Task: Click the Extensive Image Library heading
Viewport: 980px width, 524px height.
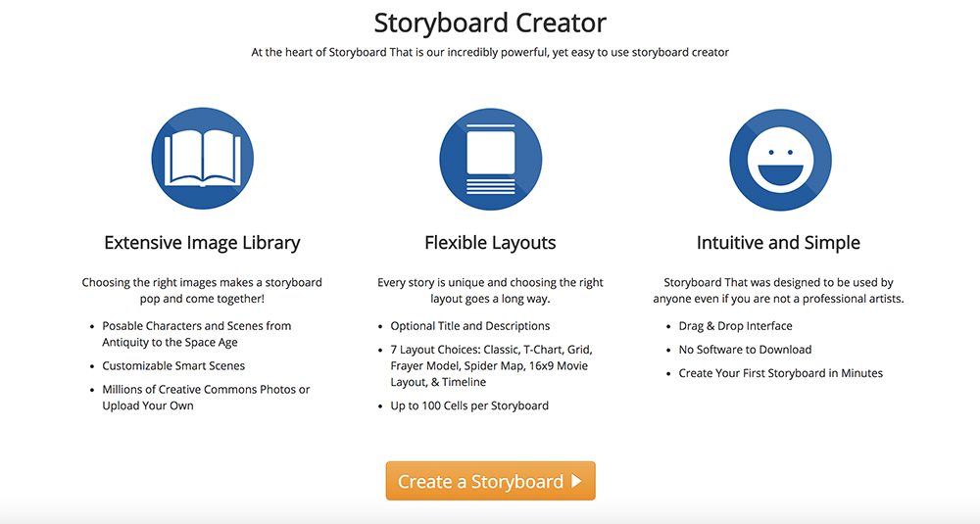Action: point(202,242)
